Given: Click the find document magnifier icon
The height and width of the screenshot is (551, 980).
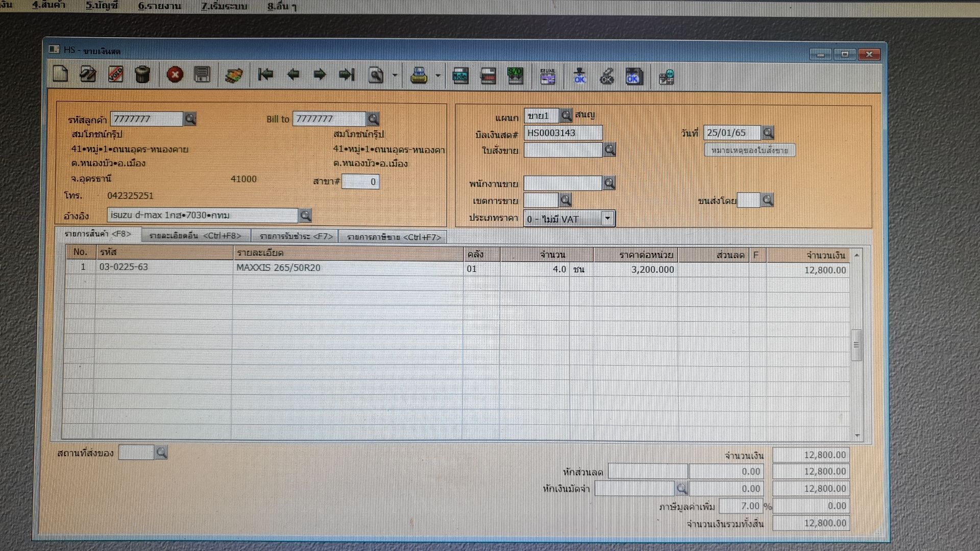Looking at the screenshot, I should [x=376, y=76].
